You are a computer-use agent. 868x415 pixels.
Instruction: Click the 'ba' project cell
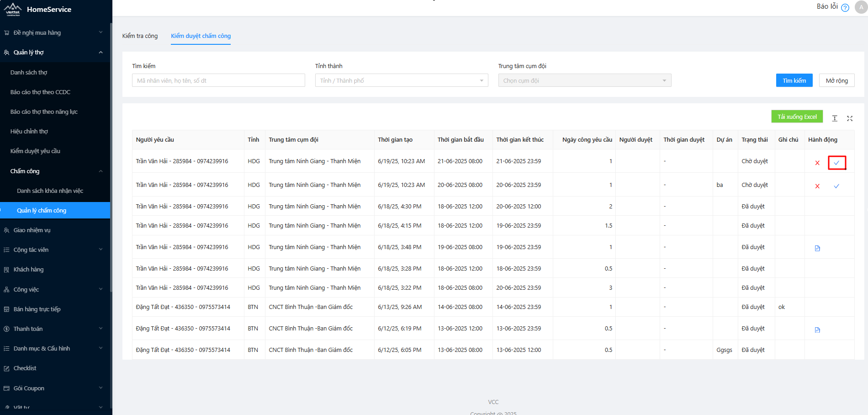click(x=720, y=185)
